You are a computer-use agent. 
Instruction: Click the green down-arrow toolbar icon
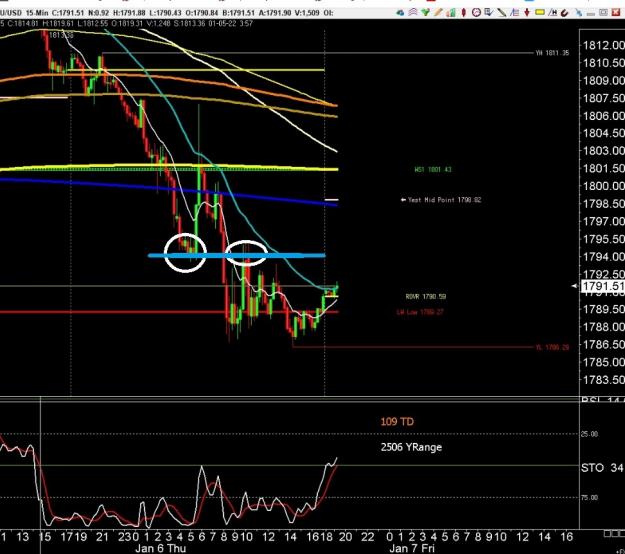426,13
